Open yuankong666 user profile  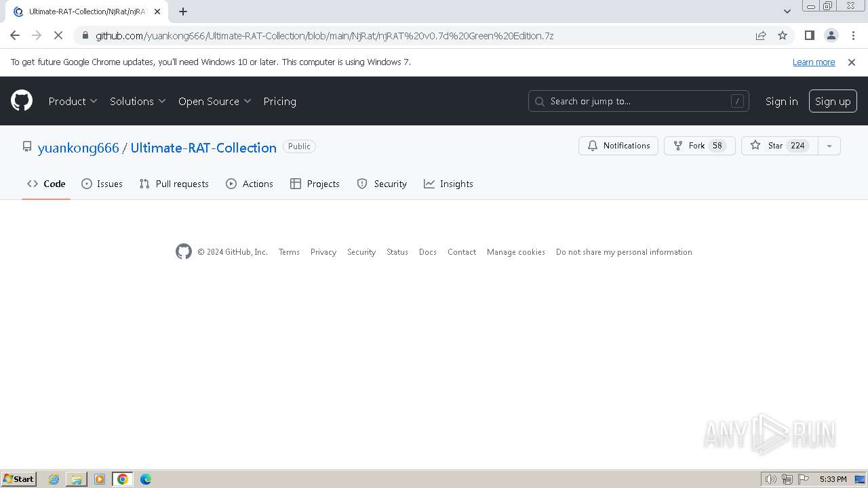click(x=79, y=148)
